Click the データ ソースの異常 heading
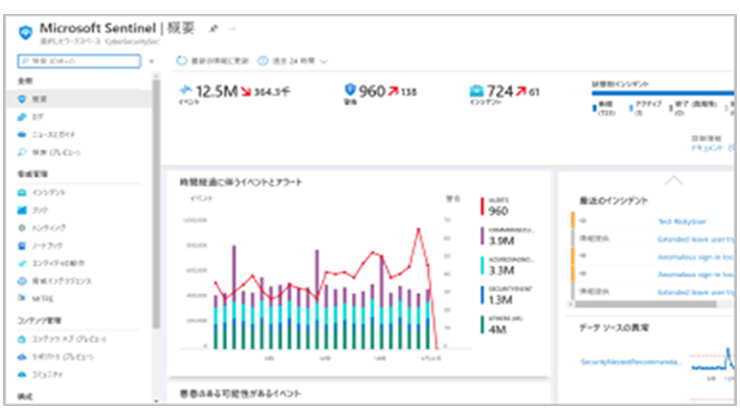740x417 pixels. click(x=614, y=328)
